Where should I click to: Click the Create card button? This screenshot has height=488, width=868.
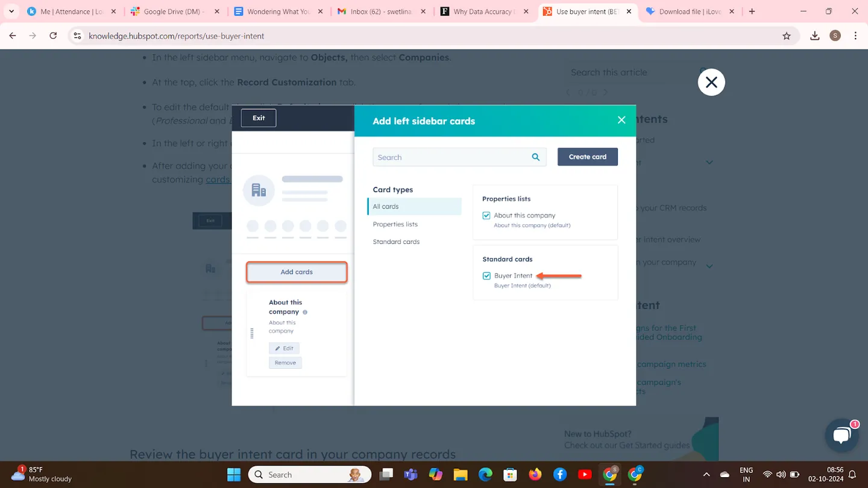coord(588,157)
